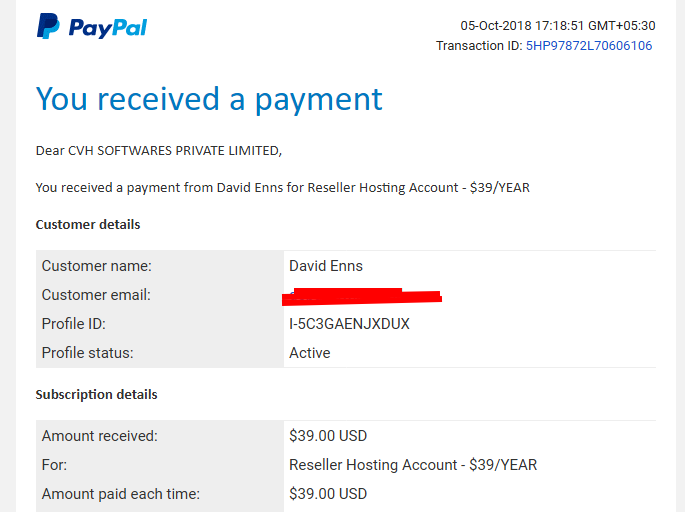
Task: Click the "Profile ID:" label
Action: click(x=73, y=324)
